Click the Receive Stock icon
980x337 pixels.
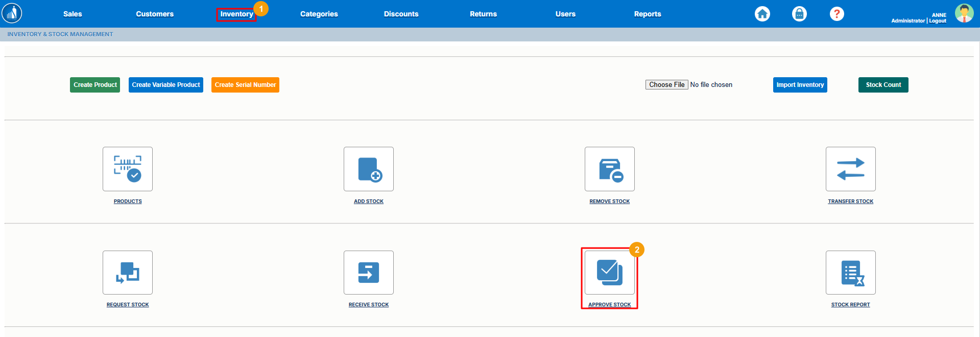369,273
